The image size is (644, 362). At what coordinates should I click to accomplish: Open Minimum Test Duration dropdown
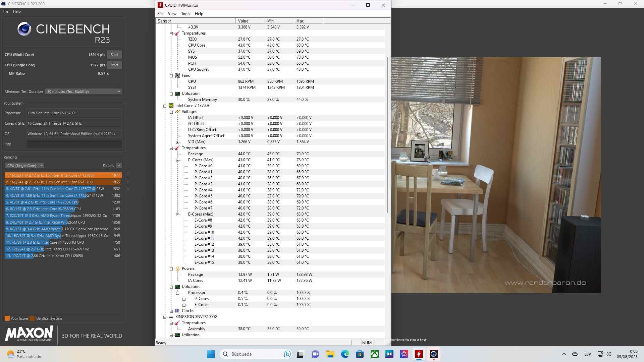tap(83, 92)
